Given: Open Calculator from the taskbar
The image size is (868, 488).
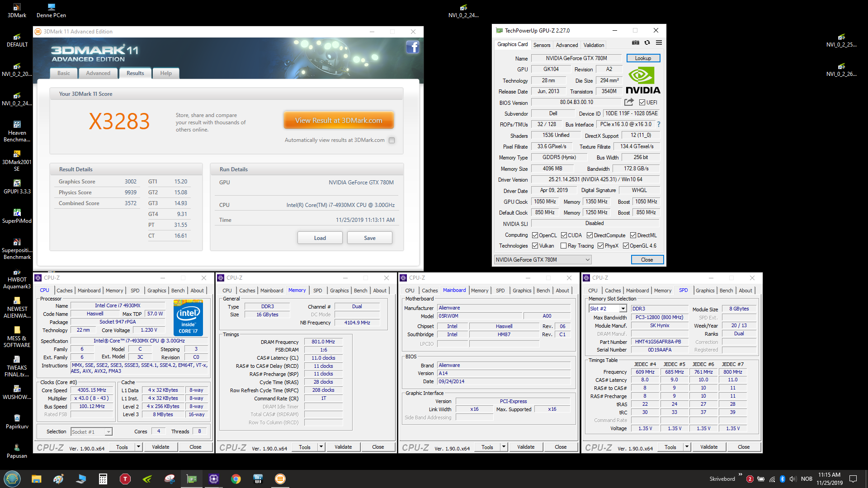Looking at the screenshot, I should coord(103,479).
